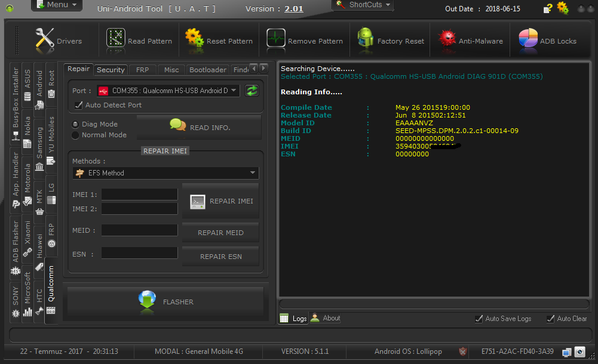The image size is (598, 364).
Task: Open the Motorola side tab
Action: click(x=27, y=184)
